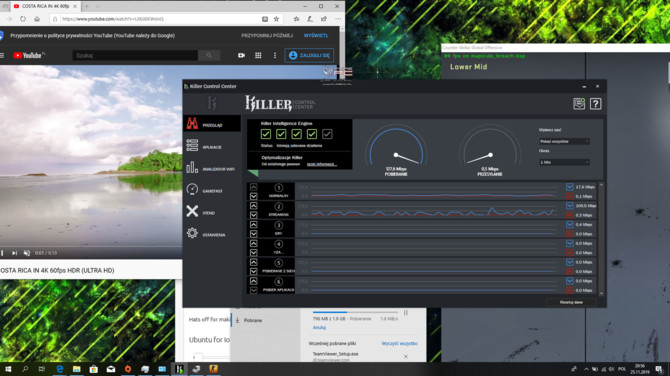Skip to next video with the next button

[14, 253]
